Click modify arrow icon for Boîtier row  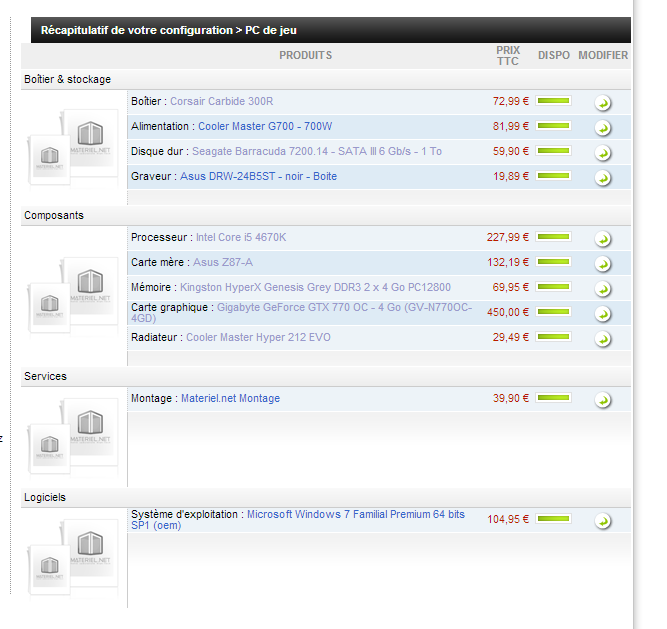pyautogui.click(x=603, y=102)
